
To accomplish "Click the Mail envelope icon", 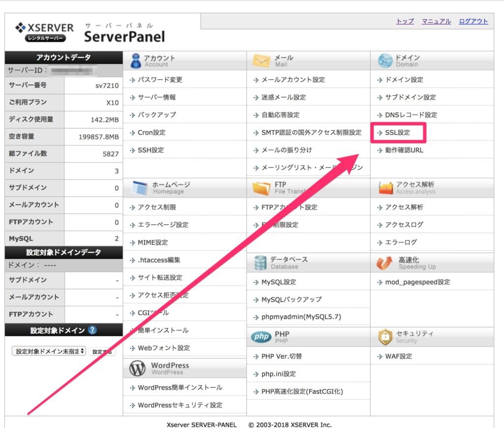I will (261, 61).
